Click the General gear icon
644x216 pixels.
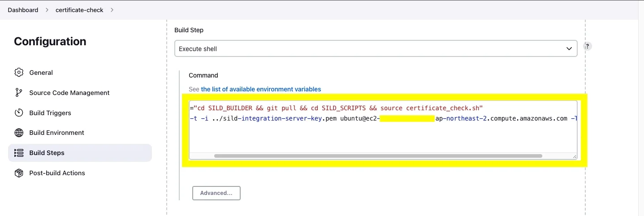(19, 73)
